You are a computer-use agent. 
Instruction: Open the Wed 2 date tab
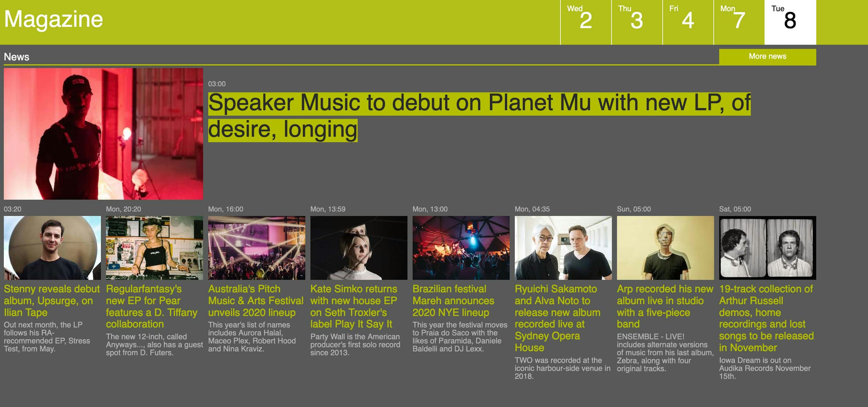click(x=586, y=22)
